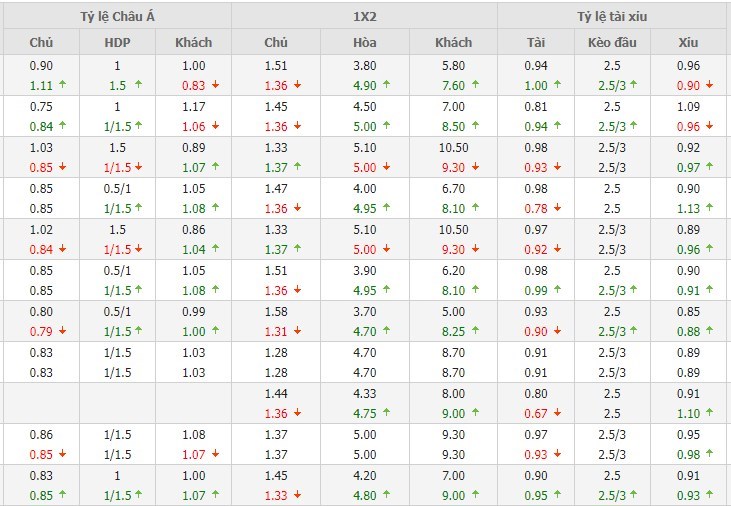Click the green up arrow beside 8.25
The height and width of the screenshot is (506, 731).
474,331
